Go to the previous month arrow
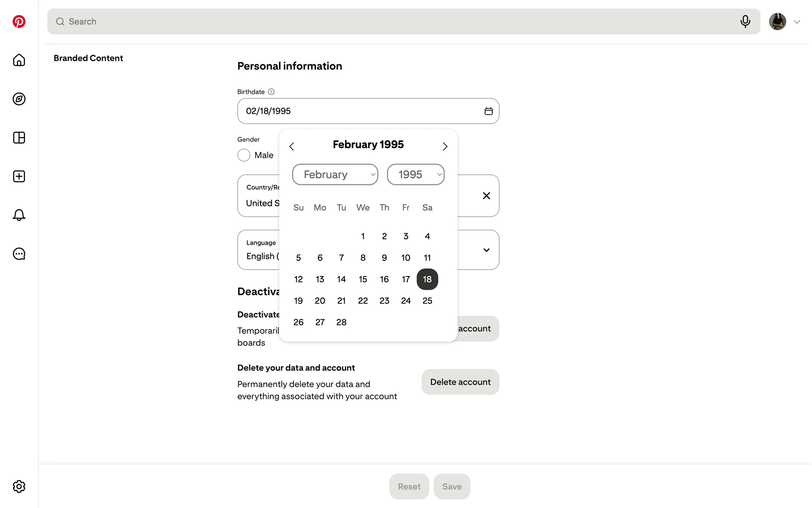The width and height of the screenshot is (812, 508). click(x=291, y=146)
